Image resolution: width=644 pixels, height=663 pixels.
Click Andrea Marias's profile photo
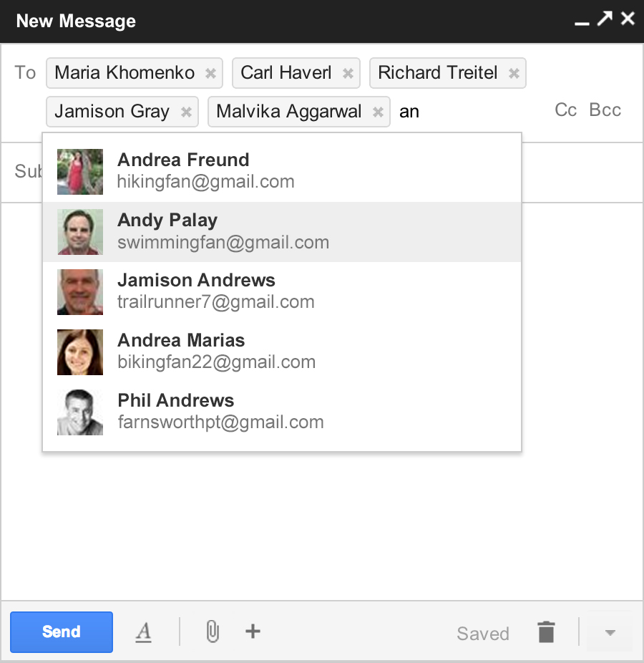pyautogui.click(x=79, y=352)
